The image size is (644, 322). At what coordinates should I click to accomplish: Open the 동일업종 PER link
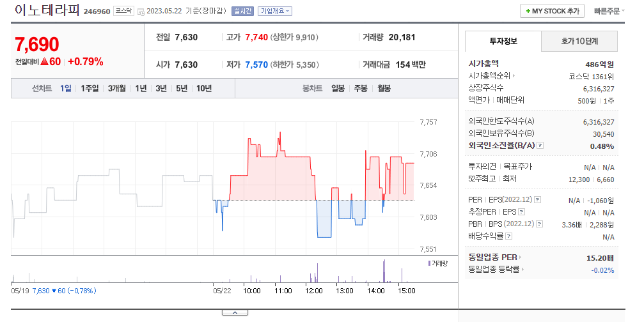494,257
